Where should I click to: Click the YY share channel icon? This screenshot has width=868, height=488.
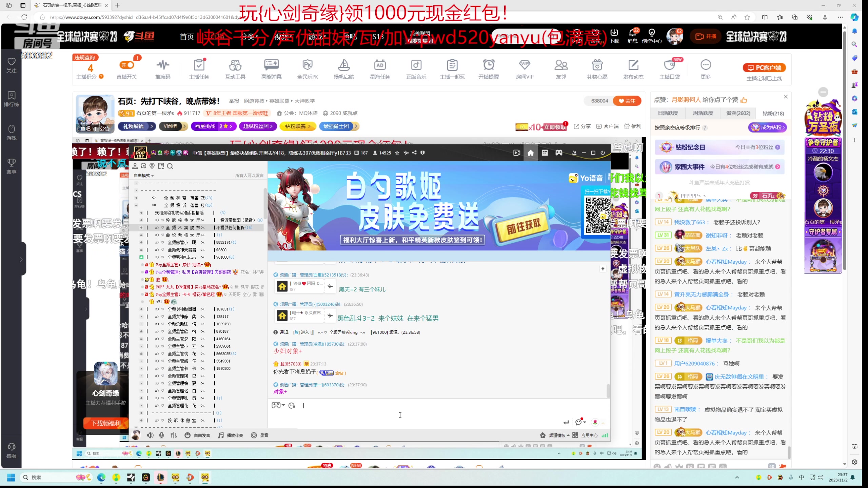point(414,153)
